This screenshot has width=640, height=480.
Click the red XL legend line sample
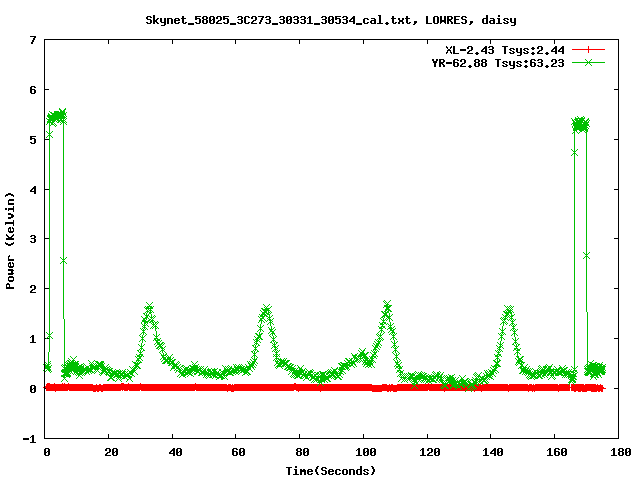pos(588,50)
